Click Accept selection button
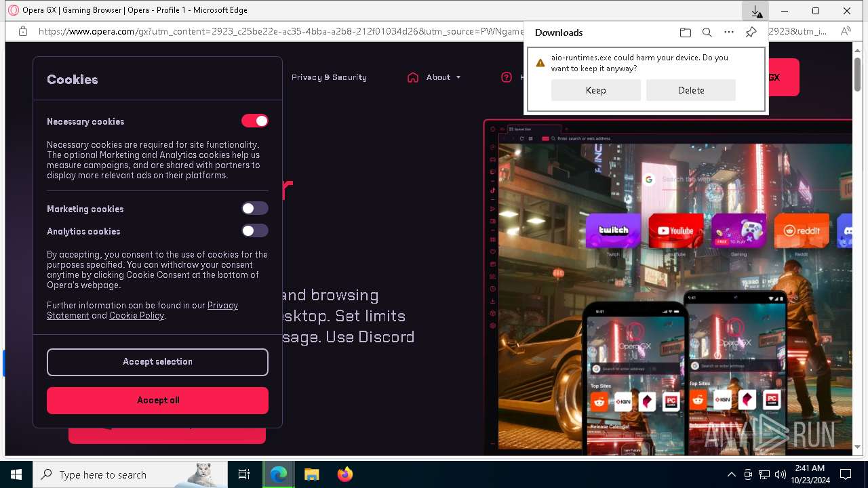The height and width of the screenshot is (488, 868). click(157, 362)
